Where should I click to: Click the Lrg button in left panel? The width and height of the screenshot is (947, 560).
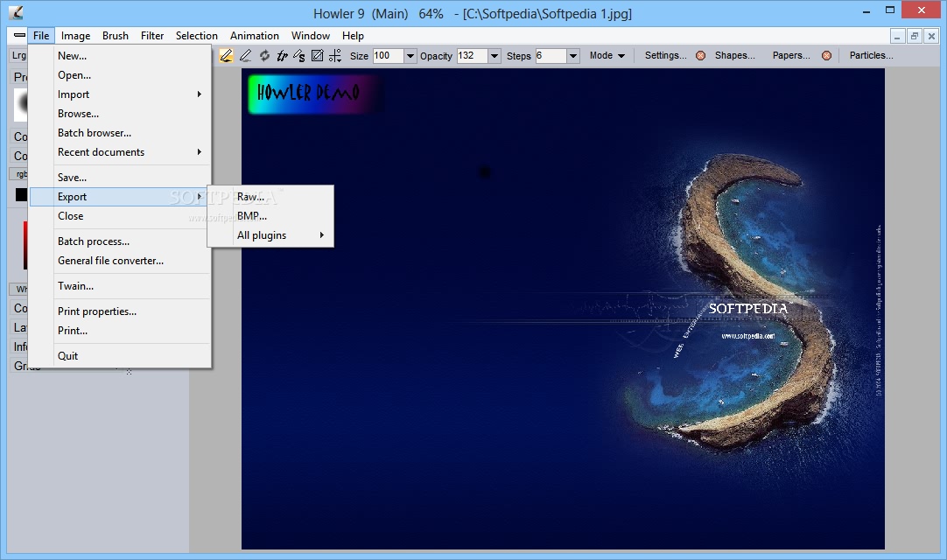click(18, 56)
